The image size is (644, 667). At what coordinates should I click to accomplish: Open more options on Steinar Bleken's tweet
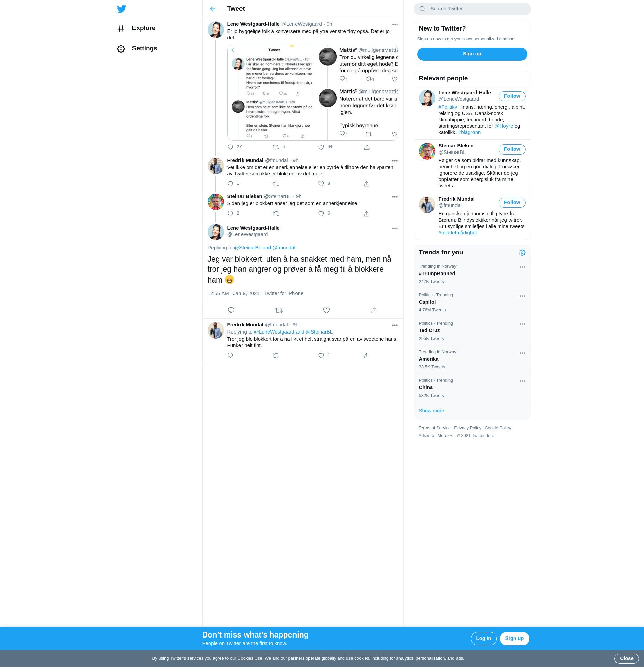(x=395, y=197)
